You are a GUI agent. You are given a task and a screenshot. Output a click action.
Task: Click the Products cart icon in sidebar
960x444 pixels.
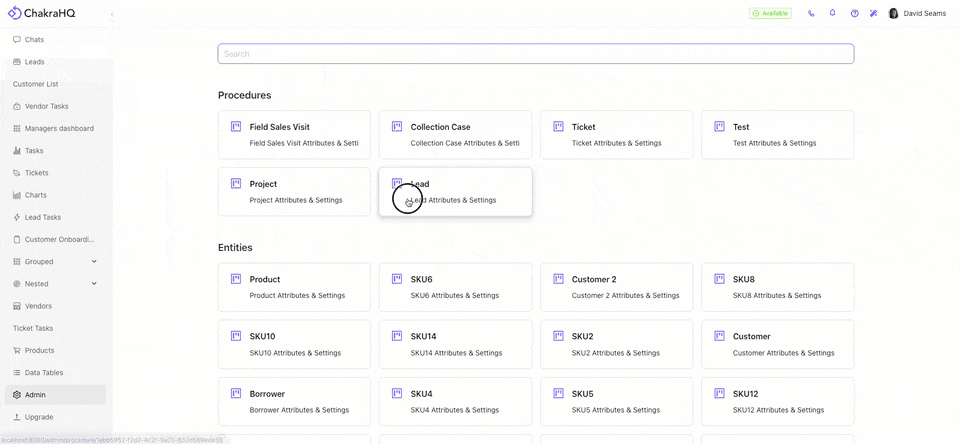[x=17, y=351]
